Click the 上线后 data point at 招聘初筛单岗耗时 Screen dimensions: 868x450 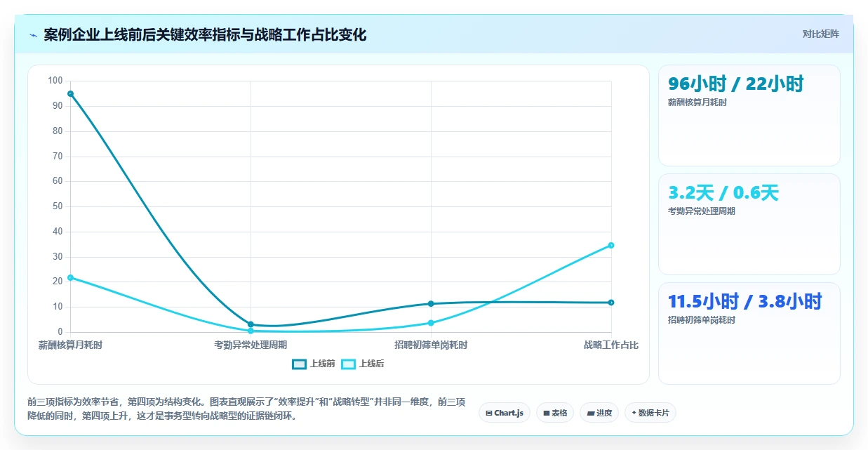pos(431,323)
